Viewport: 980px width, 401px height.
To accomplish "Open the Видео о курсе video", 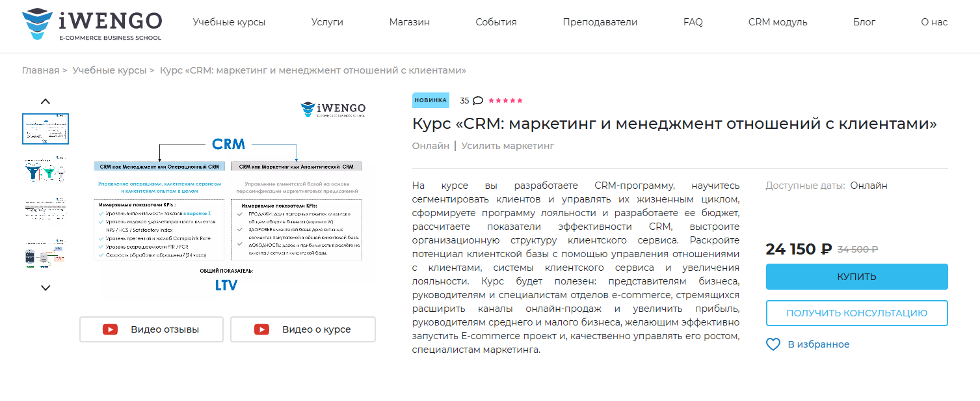I will [302, 329].
